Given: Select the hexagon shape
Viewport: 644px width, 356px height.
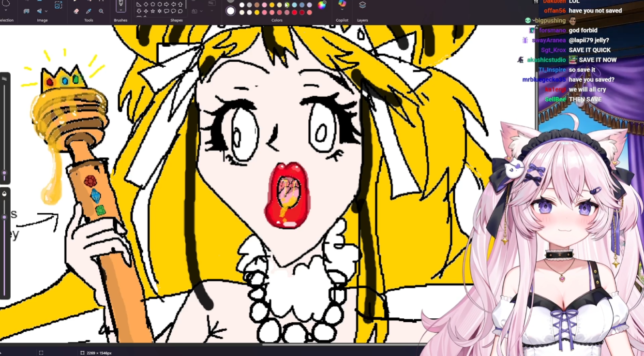Looking at the screenshot, I should [160, 4].
